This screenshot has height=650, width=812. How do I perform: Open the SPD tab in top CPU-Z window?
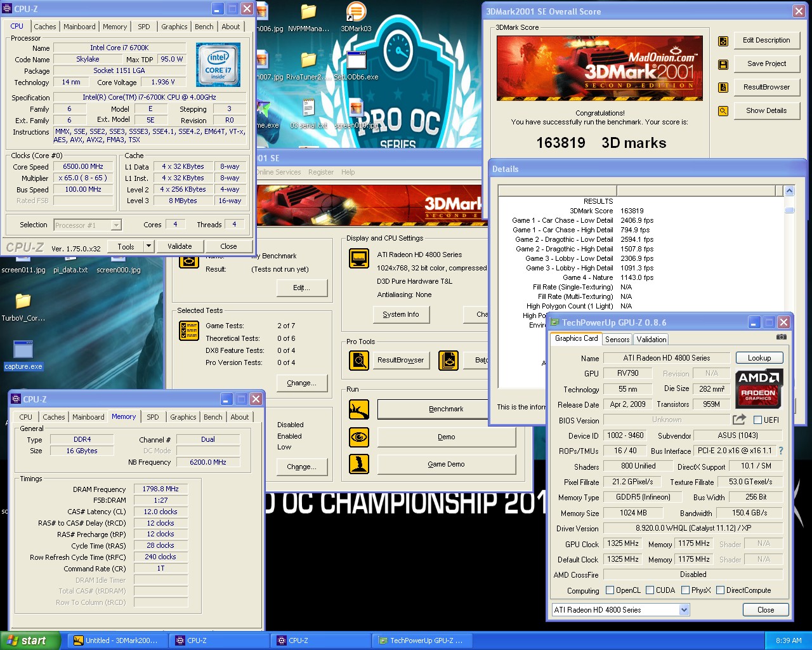[144, 27]
